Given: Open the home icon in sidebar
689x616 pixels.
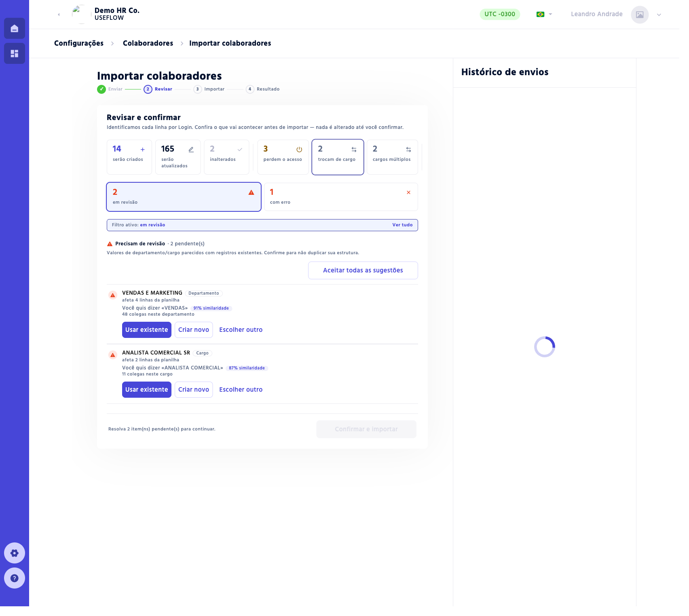Looking at the screenshot, I should tap(15, 28).
